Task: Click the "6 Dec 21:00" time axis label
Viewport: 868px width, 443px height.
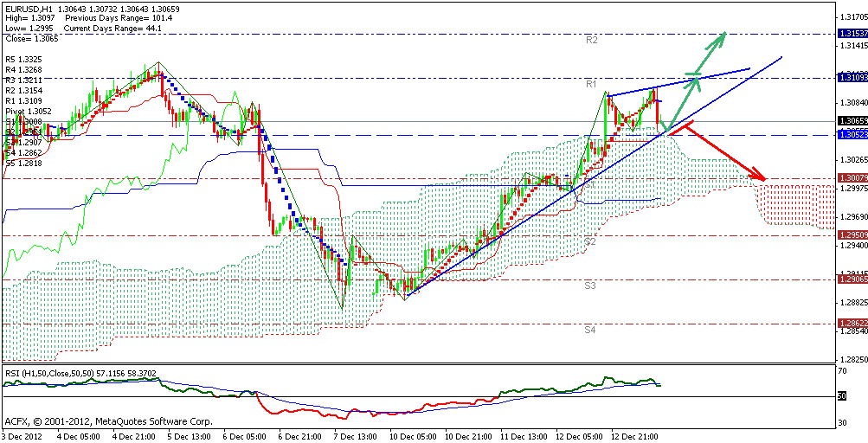Action: pyautogui.click(x=299, y=436)
